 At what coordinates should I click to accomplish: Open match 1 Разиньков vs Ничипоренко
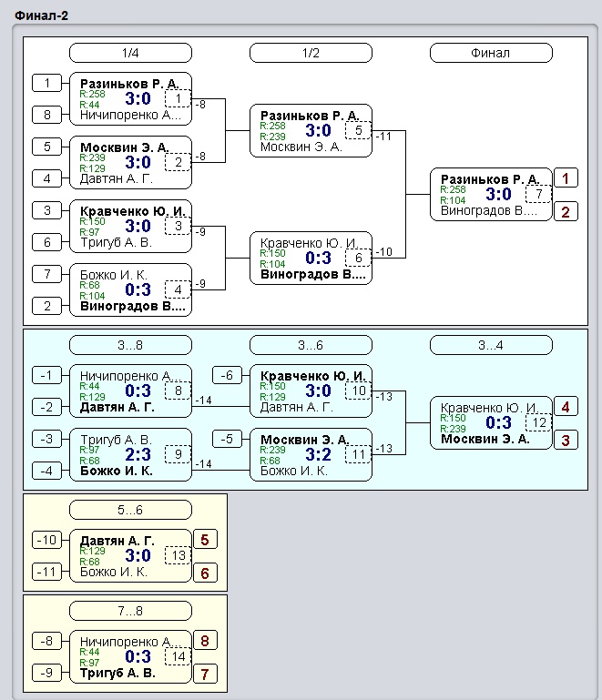130,99
